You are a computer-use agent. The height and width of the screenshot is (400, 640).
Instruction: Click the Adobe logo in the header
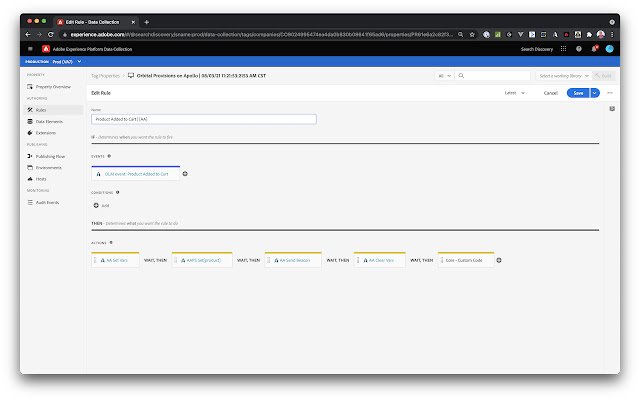(x=46, y=49)
